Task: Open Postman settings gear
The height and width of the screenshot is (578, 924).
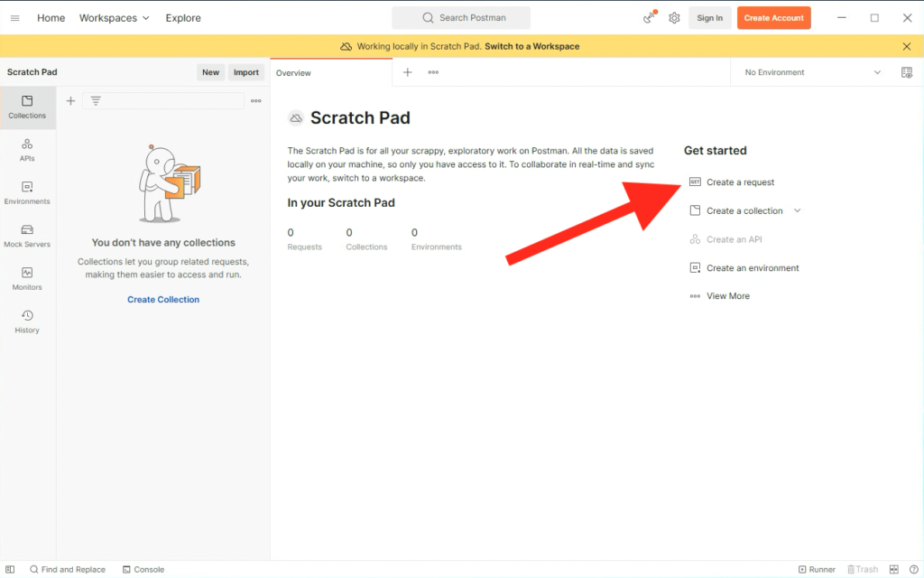Action: 674,17
